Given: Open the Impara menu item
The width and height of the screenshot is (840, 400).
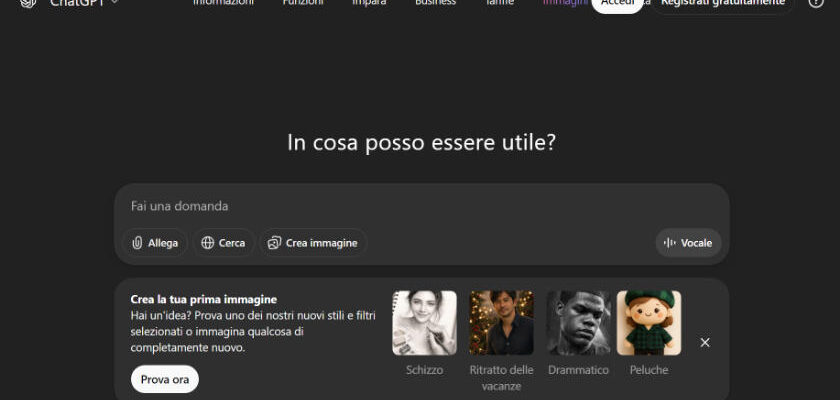Looking at the screenshot, I should [x=369, y=3].
